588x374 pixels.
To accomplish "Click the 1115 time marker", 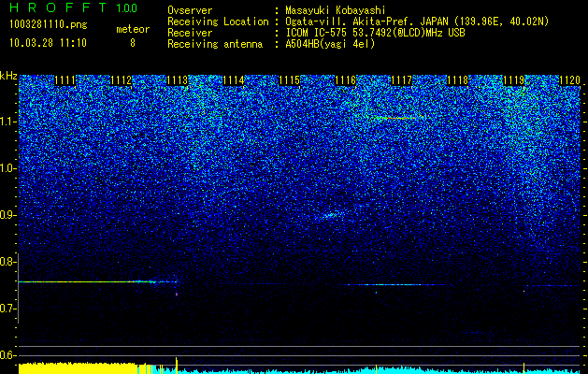I will 290,80.
